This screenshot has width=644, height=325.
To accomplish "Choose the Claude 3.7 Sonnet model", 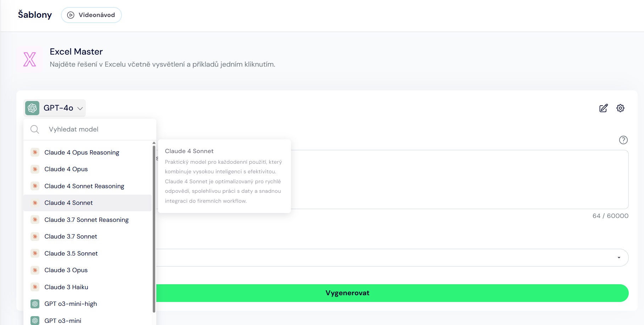I will tap(88, 236).
